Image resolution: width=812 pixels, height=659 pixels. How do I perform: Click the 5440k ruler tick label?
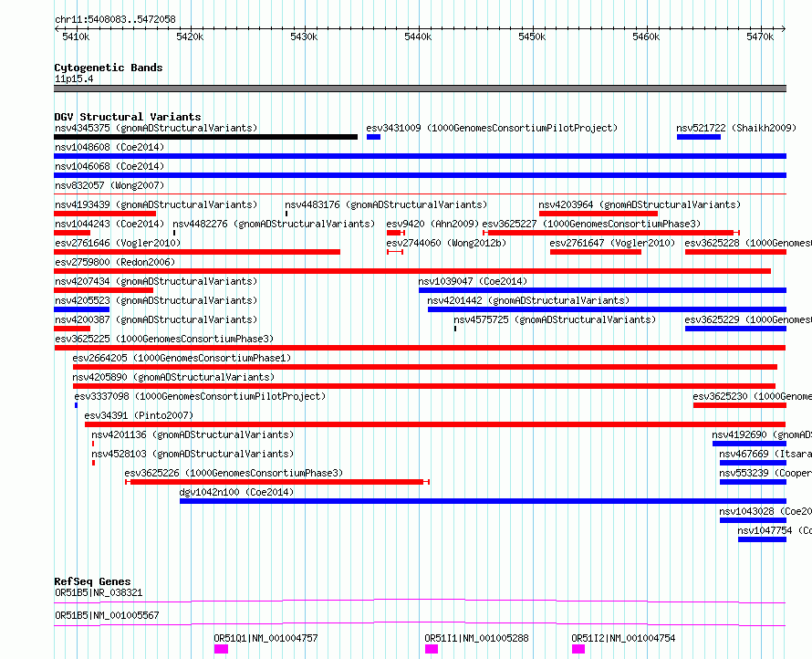click(x=417, y=37)
